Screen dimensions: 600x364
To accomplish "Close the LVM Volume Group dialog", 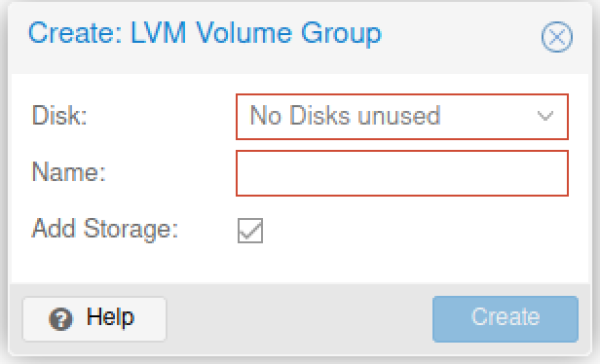I will pos(557,37).
